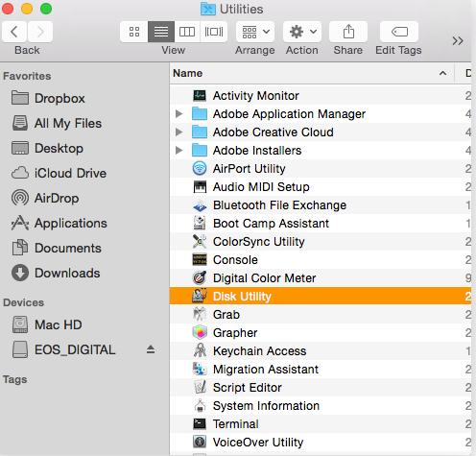
Task: Select the AirPort Utility icon
Action: click(200, 168)
